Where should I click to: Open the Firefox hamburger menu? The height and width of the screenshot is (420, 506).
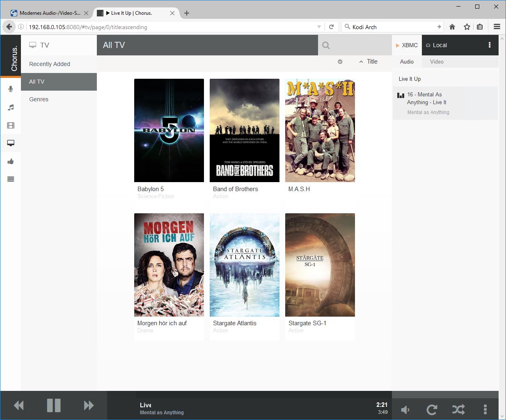tap(497, 27)
